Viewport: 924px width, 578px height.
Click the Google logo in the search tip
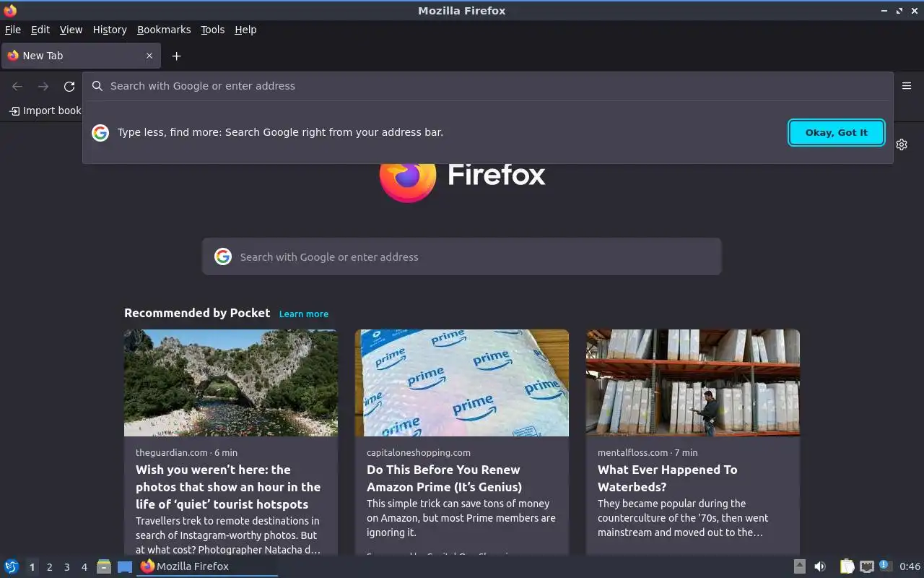point(100,132)
